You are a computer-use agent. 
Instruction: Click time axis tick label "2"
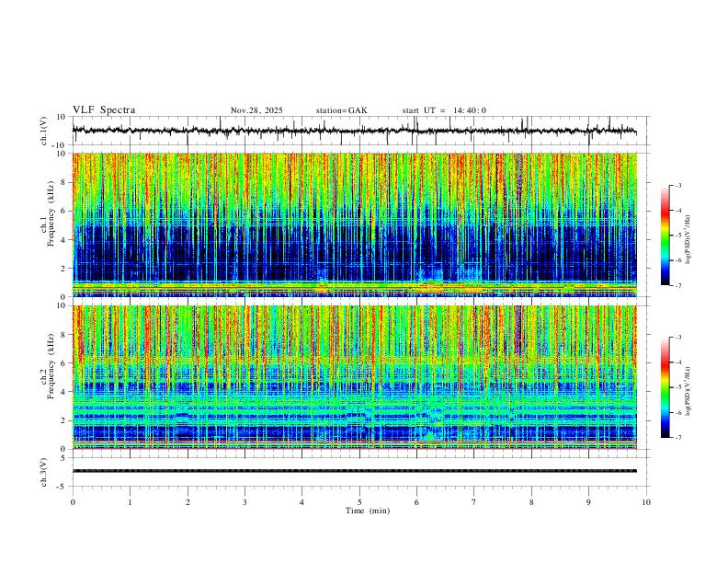point(188,502)
